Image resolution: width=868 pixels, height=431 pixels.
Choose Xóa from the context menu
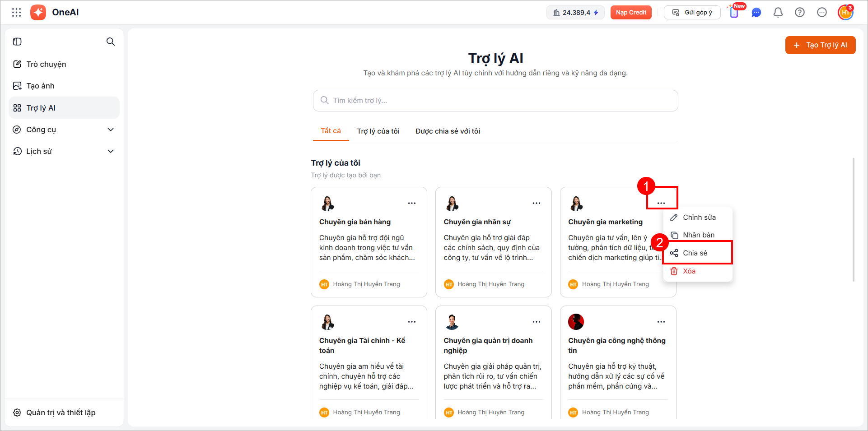click(698, 271)
